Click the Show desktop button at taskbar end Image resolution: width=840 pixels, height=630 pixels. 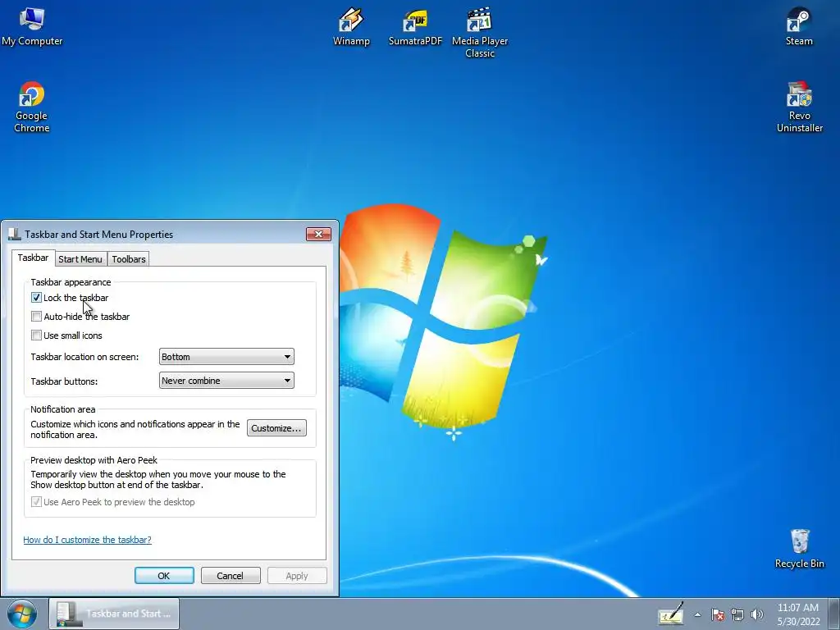834,614
